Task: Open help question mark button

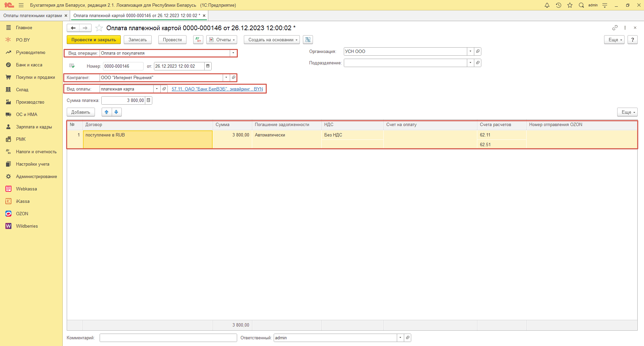Action: coord(632,40)
